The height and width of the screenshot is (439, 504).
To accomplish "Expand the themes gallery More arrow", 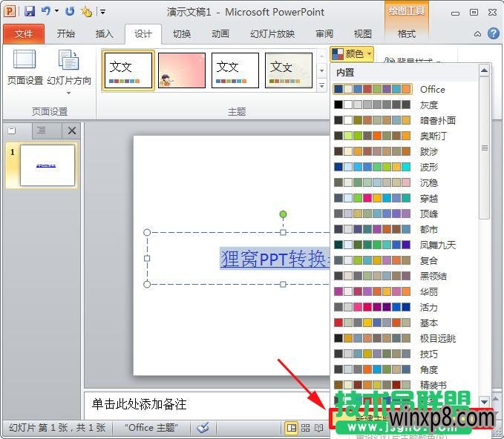I will pyautogui.click(x=321, y=85).
